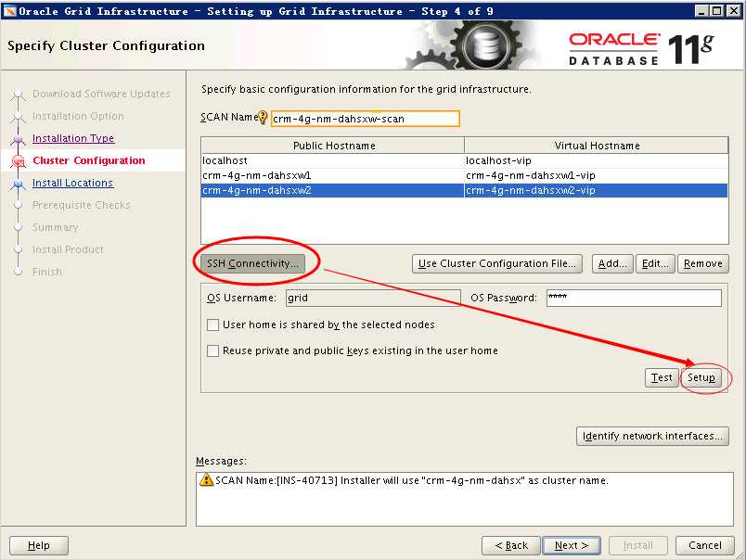Click the Add button to add a node
Viewport: 746px width, 560px height.
(612, 263)
